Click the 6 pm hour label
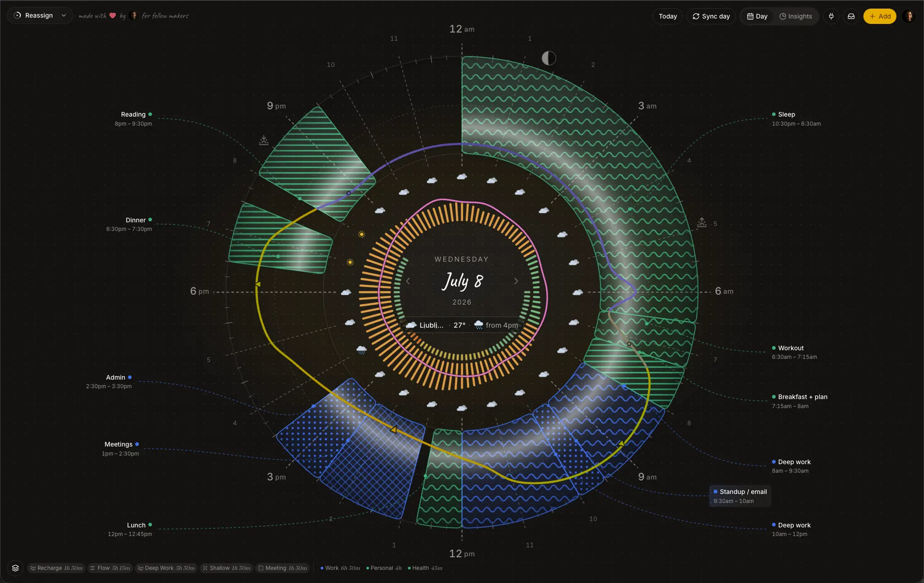 199,291
